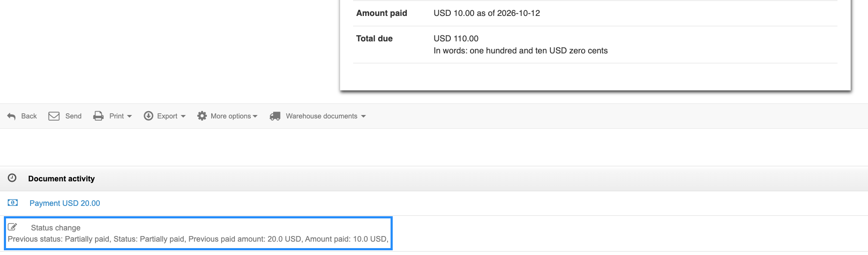Image resolution: width=868 pixels, height=255 pixels.
Task: Click the More options gear icon
Action: (202, 116)
